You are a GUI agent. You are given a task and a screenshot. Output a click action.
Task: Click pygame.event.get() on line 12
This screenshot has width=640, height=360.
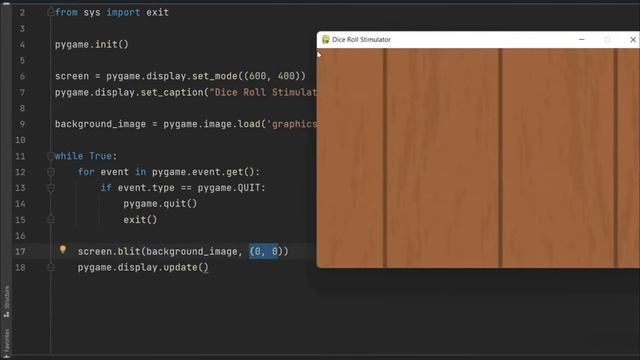point(203,172)
